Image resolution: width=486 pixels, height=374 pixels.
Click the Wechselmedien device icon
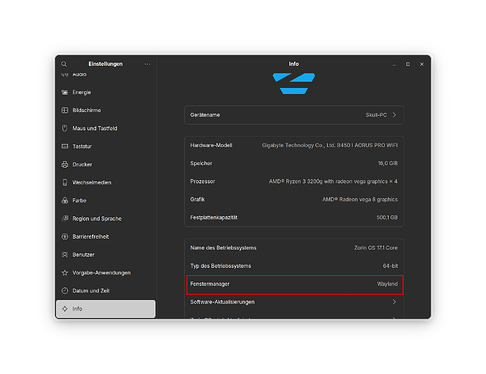65,182
